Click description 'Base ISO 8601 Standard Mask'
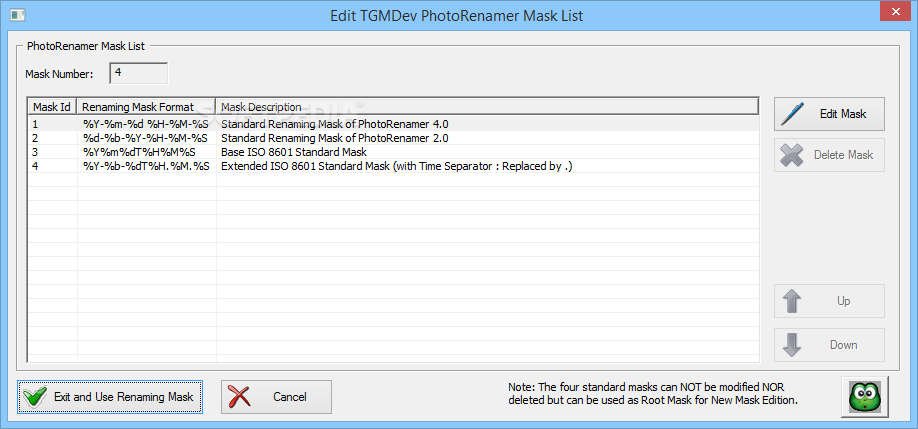918x429 pixels. 294,152
